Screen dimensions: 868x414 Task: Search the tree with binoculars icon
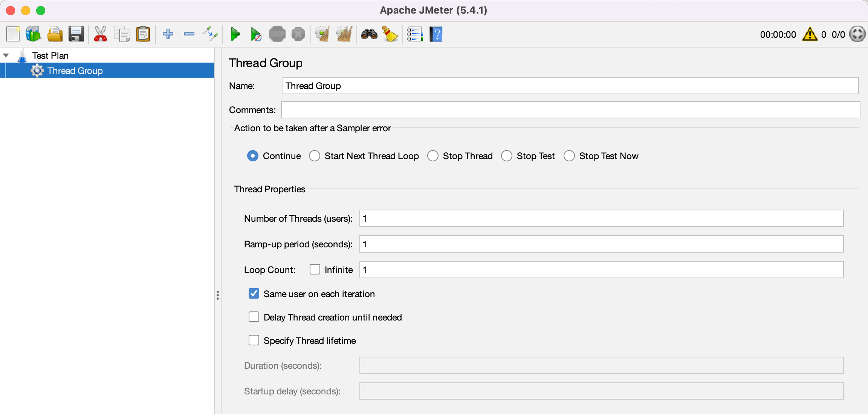point(369,34)
